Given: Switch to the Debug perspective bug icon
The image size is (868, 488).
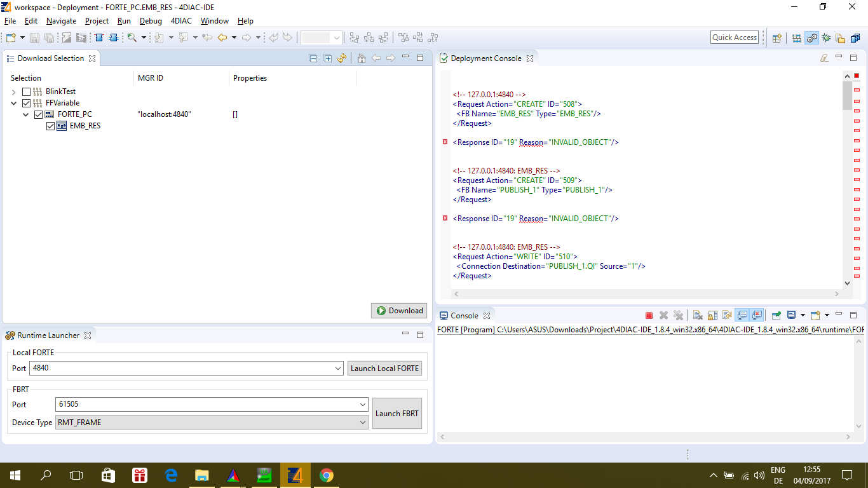Looking at the screenshot, I should (x=826, y=38).
